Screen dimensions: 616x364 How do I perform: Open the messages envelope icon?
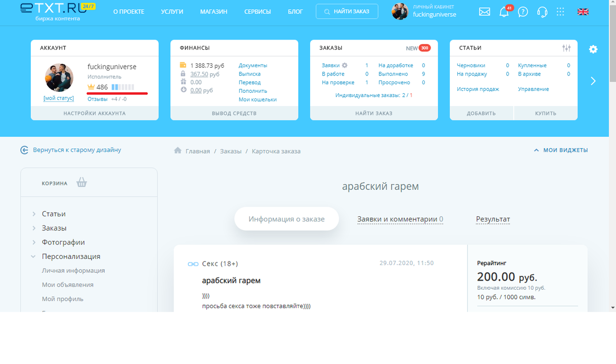[x=484, y=11]
